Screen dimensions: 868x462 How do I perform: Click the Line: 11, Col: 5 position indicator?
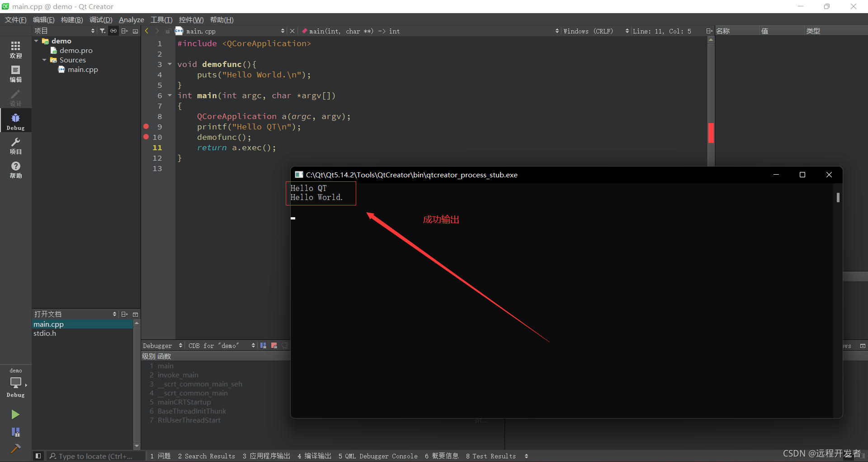(x=662, y=31)
